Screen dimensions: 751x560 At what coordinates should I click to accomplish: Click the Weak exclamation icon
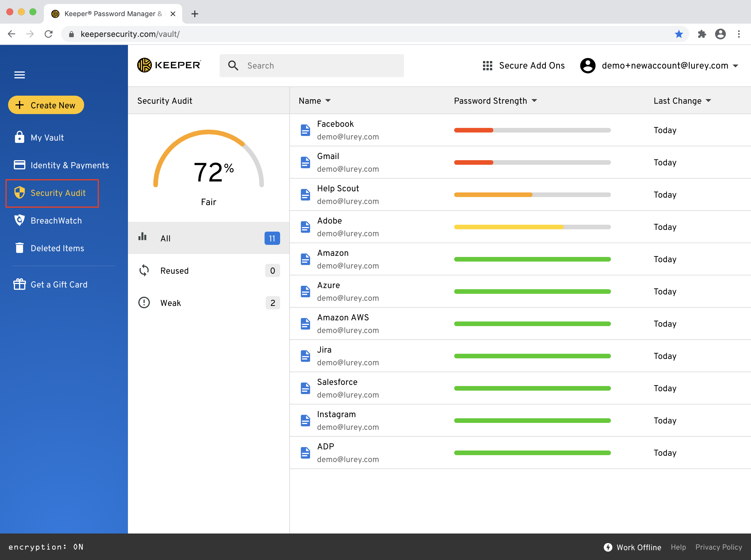(x=144, y=302)
